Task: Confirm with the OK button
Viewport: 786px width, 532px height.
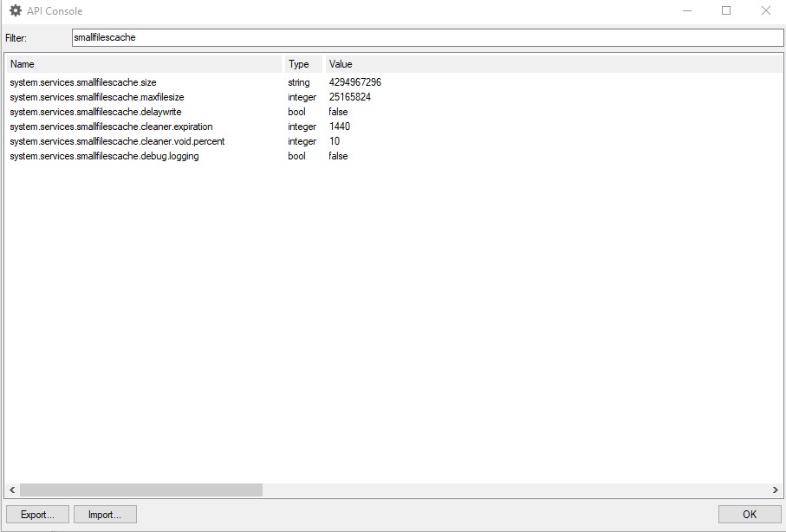Action: [x=750, y=515]
